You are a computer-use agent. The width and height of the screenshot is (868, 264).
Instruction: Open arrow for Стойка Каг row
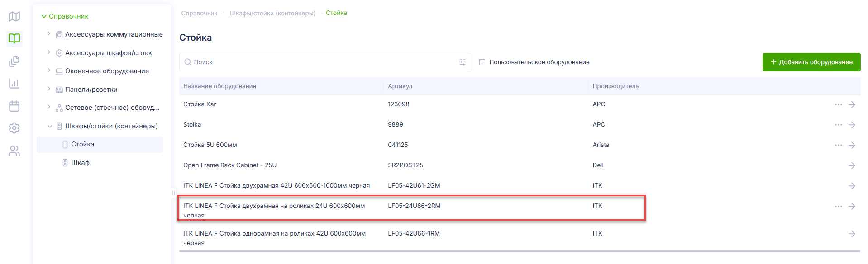(x=852, y=104)
